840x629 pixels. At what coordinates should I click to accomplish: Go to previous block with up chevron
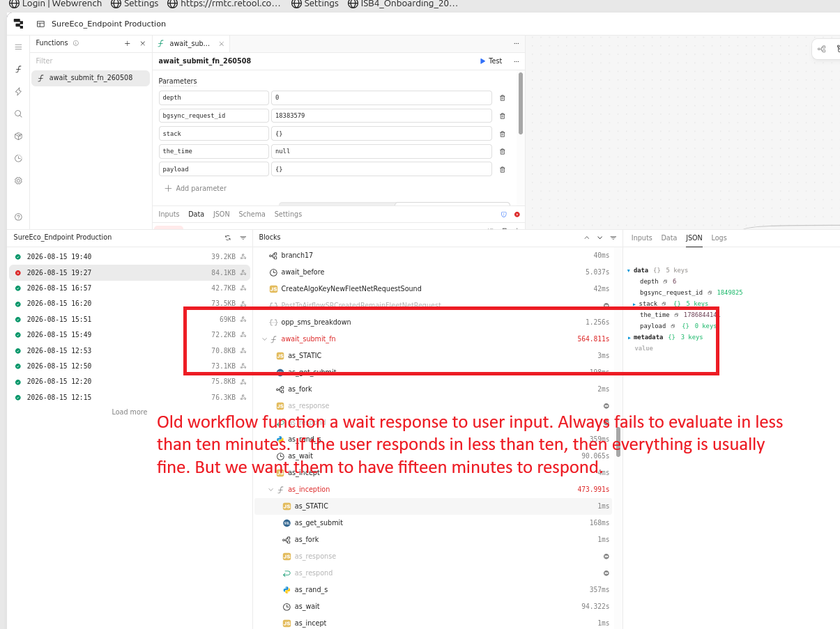point(587,238)
